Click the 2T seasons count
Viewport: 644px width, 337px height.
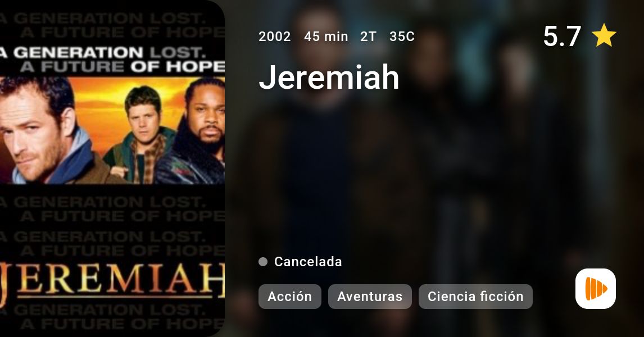point(369,37)
